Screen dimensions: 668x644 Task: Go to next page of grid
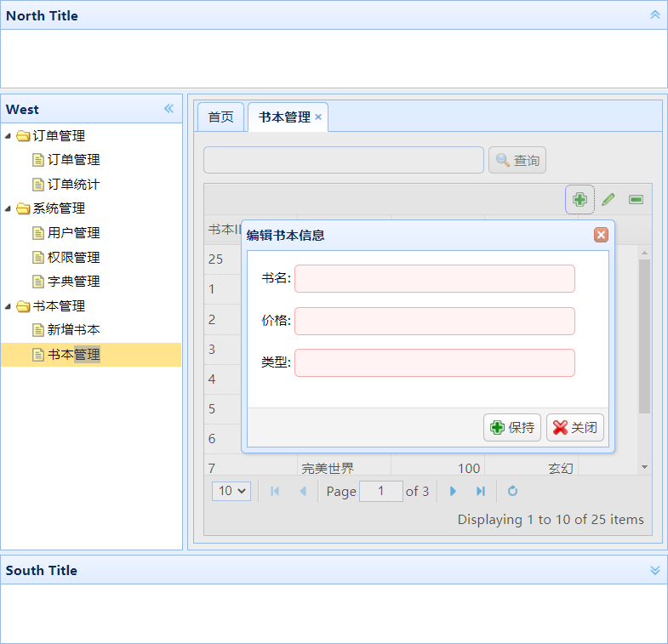point(453,491)
